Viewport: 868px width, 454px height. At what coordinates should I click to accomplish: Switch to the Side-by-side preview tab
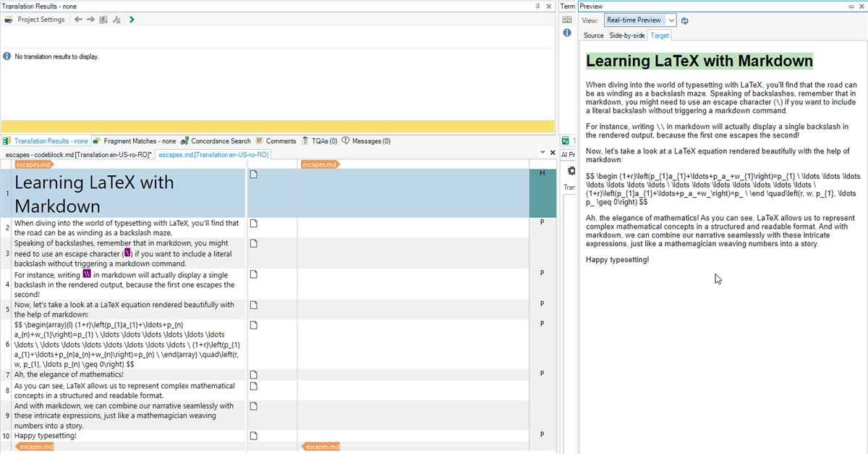click(626, 35)
